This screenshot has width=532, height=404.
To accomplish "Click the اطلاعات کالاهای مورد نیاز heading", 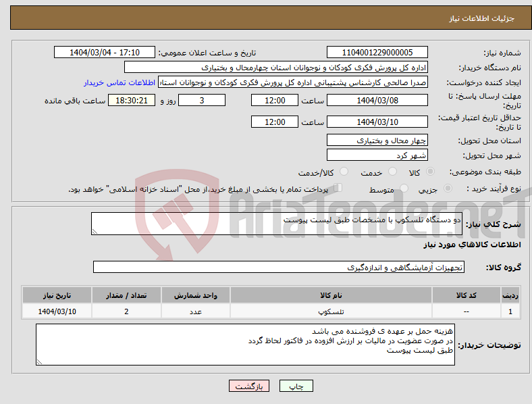I will (x=472, y=245).
